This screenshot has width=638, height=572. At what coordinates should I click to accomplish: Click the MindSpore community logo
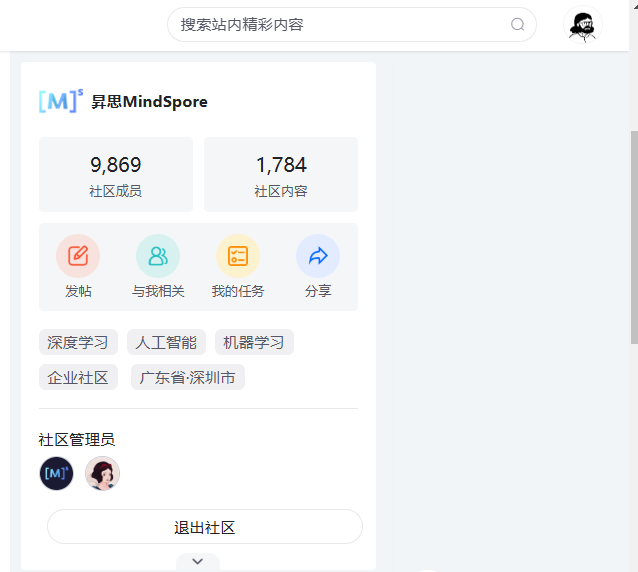[x=61, y=101]
